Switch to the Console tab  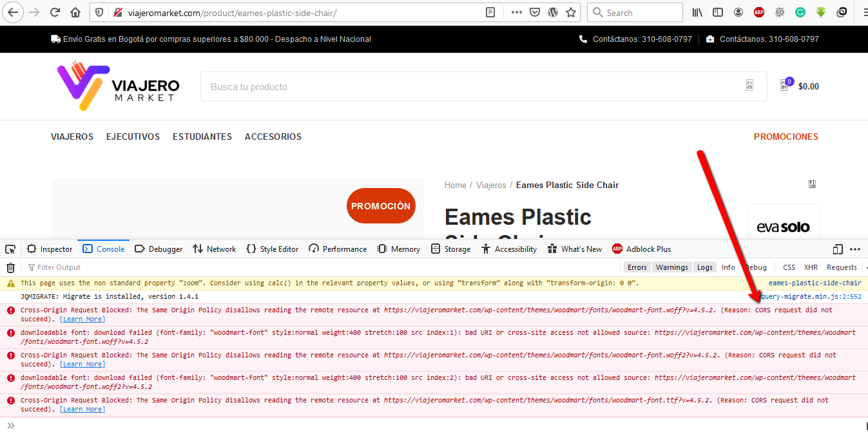(x=104, y=249)
